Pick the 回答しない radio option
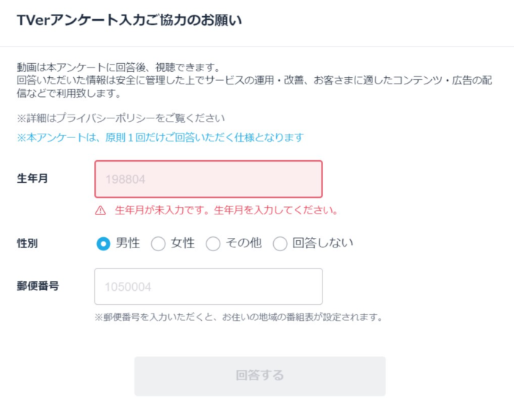The width and height of the screenshot is (514, 420). 280,244
